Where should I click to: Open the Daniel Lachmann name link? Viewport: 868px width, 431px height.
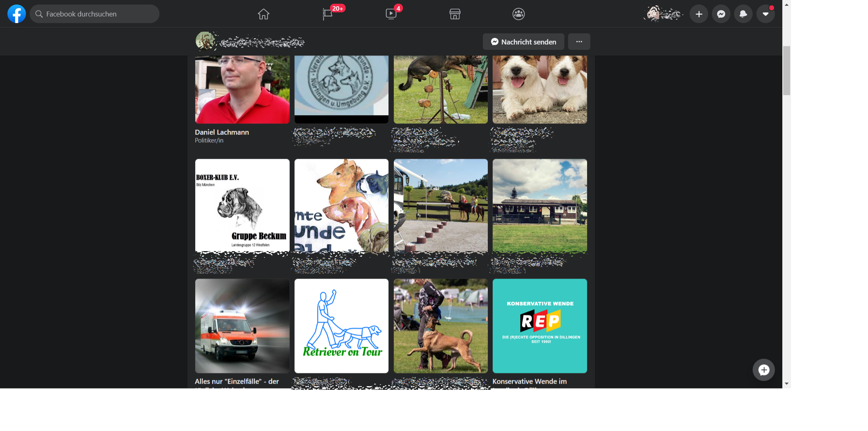pyautogui.click(x=222, y=132)
